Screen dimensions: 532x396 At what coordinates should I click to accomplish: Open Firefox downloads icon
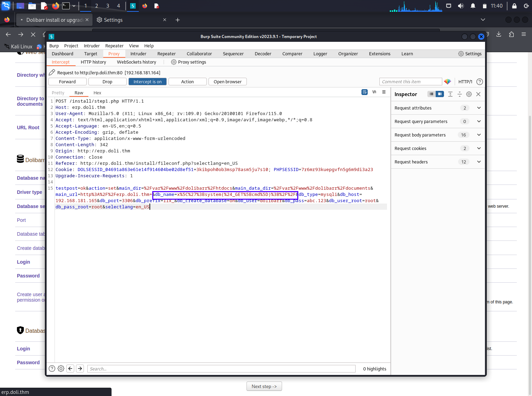(499, 34)
